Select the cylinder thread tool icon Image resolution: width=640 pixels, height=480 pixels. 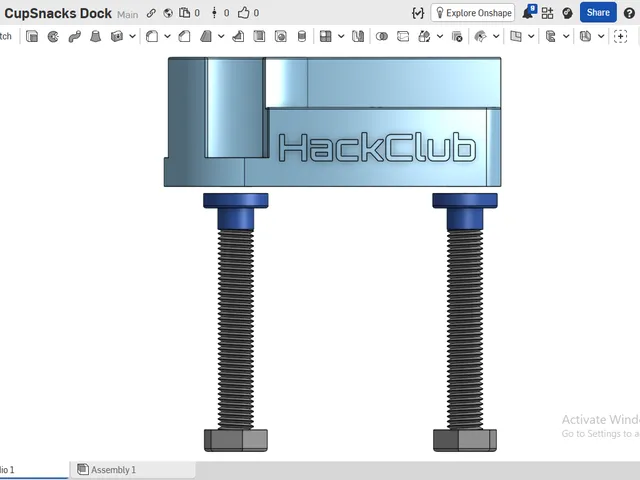coord(302,36)
